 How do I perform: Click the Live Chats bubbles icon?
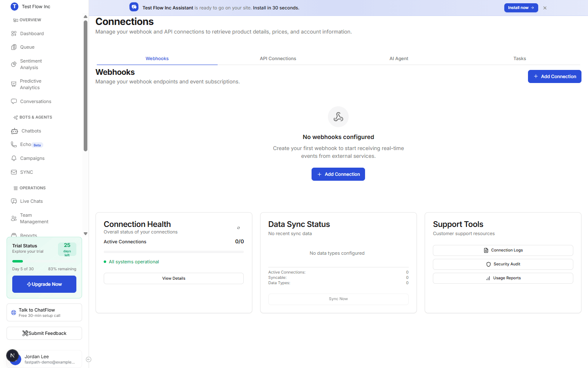click(14, 201)
